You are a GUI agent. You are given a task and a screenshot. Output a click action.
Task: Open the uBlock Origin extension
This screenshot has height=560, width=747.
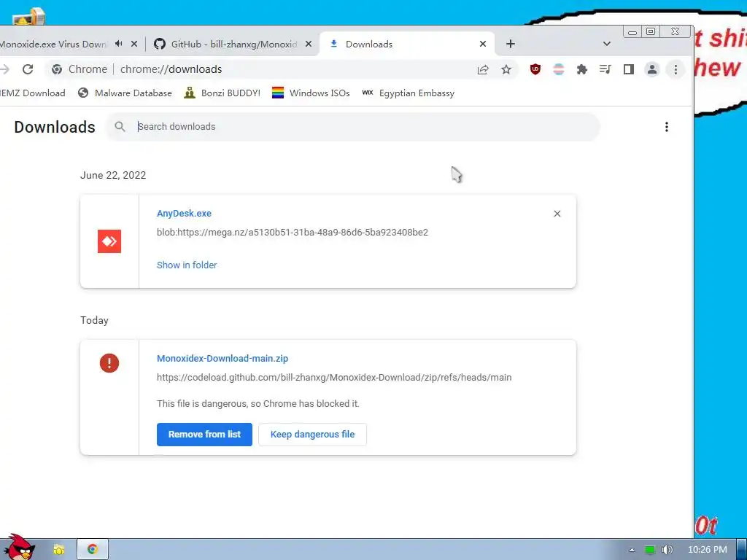click(x=535, y=69)
